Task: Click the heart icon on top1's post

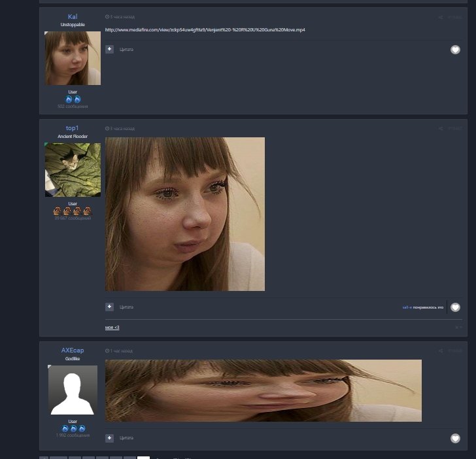Action: [455, 307]
